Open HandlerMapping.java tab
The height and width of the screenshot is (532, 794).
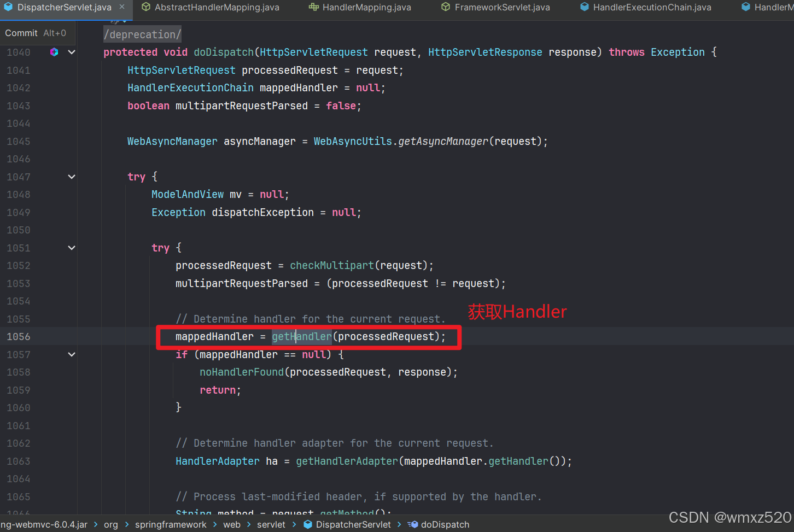[366, 7]
